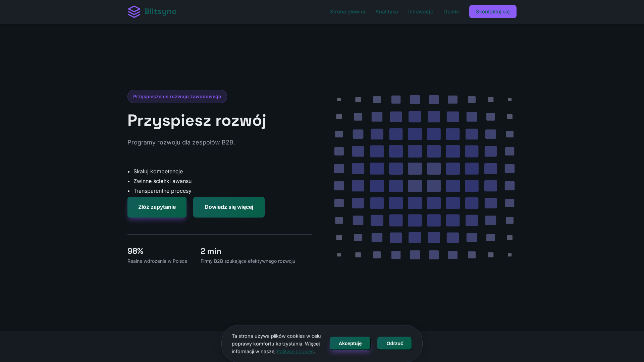
Task: Reject cookies with Odrzuć
Action: (394, 343)
